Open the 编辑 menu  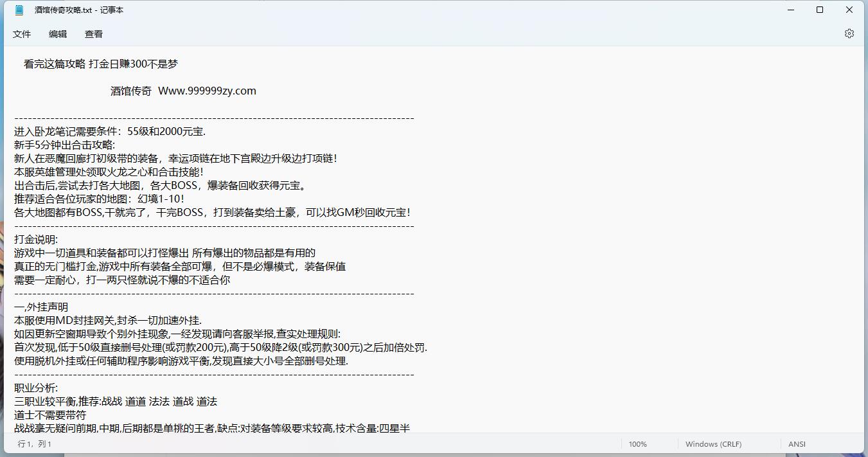coord(57,34)
